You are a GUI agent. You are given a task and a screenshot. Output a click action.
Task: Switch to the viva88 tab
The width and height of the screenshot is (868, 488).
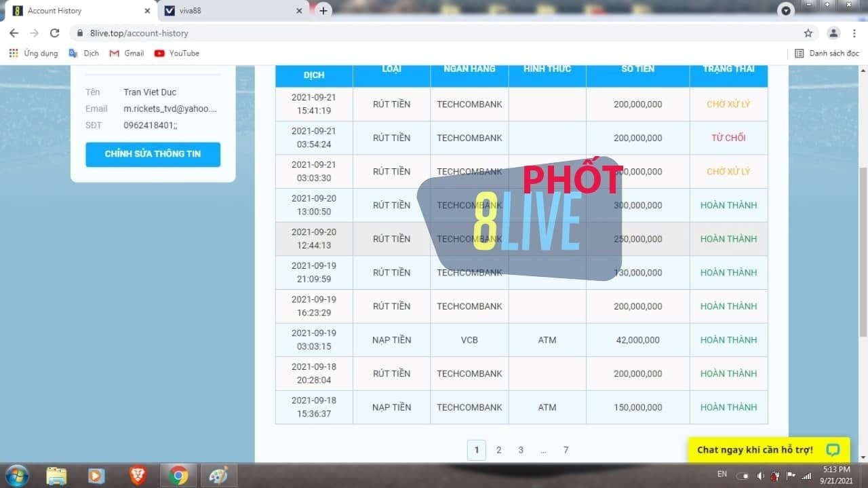tap(231, 11)
